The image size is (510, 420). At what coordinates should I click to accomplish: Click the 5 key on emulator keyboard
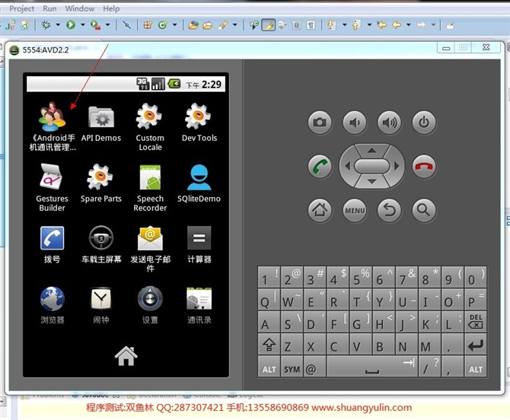[361, 277]
